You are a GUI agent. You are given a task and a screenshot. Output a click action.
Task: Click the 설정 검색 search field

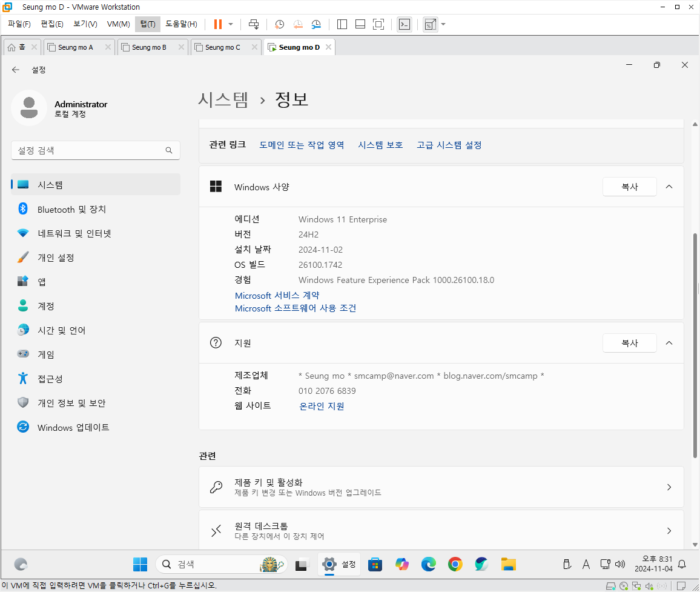tap(96, 150)
